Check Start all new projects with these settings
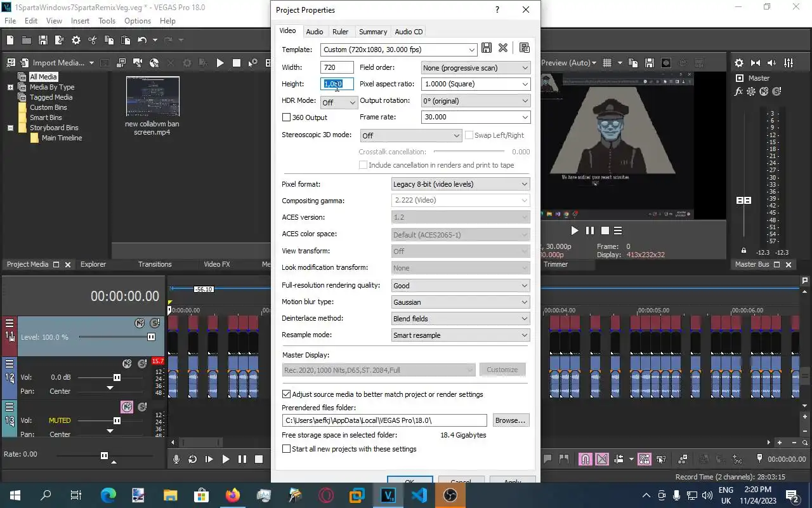Viewport: 812px width, 508px height. tap(286, 449)
